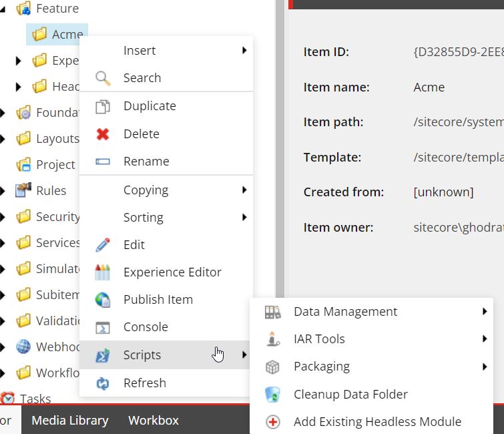The image size is (504, 434).
Task: Choose Duplicate from the context menu
Action: tap(166, 106)
